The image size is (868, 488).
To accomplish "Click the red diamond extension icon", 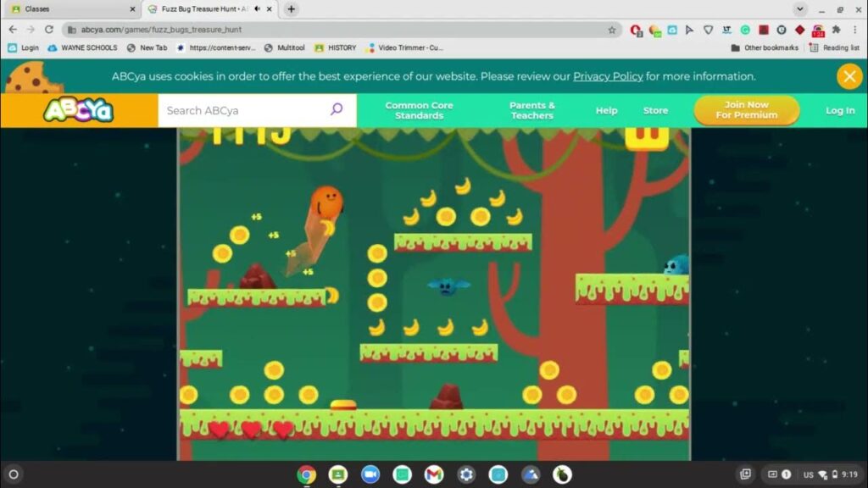I will (x=799, y=30).
